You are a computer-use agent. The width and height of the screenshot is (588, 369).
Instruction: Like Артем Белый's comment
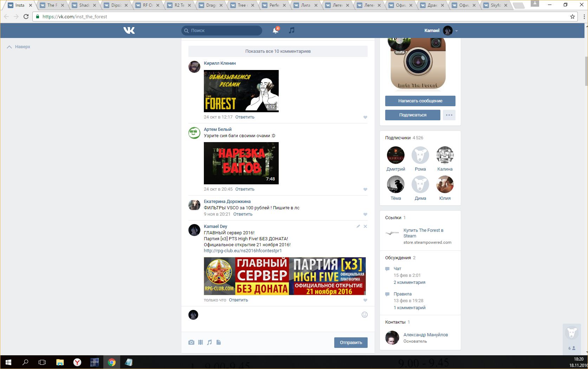click(365, 190)
